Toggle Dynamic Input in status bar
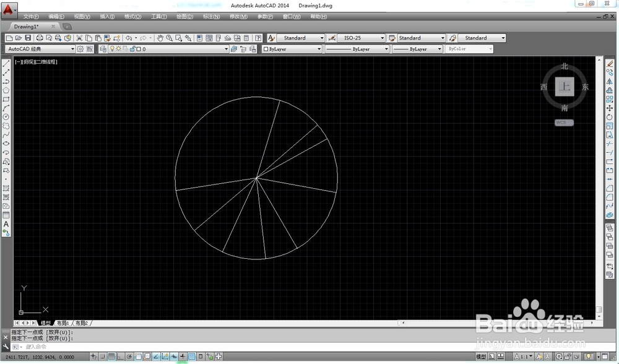 [174, 357]
